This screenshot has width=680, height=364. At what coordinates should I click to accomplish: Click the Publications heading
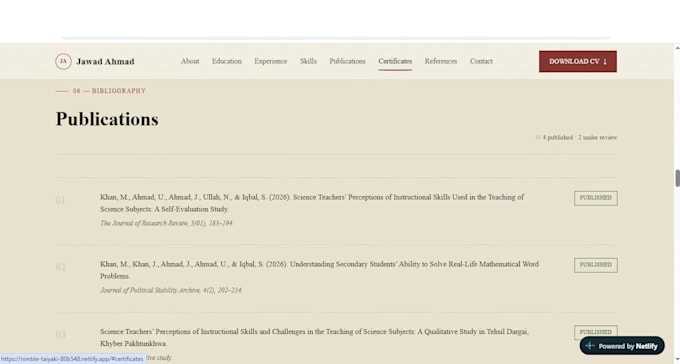click(107, 119)
